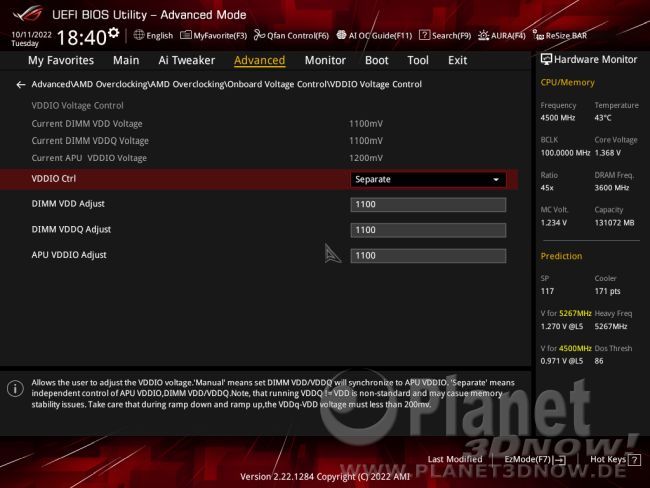650x488 pixels.
Task: Click the English language option
Action: pyautogui.click(x=160, y=36)
